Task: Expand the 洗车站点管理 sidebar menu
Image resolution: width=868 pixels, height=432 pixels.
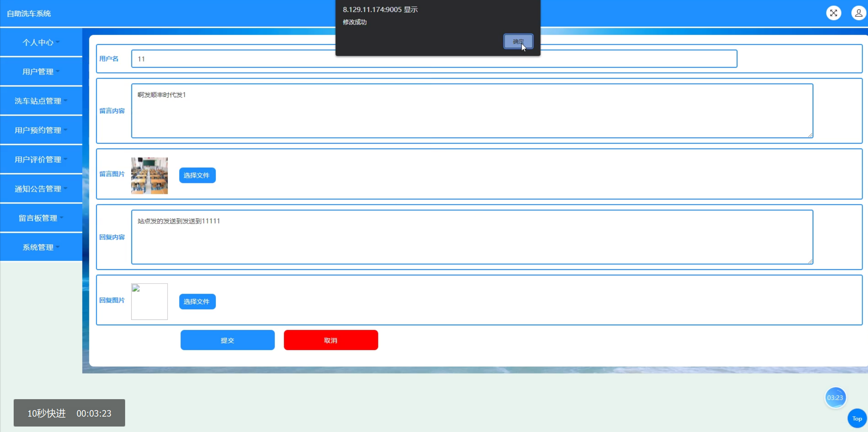Action: point(41,101)
